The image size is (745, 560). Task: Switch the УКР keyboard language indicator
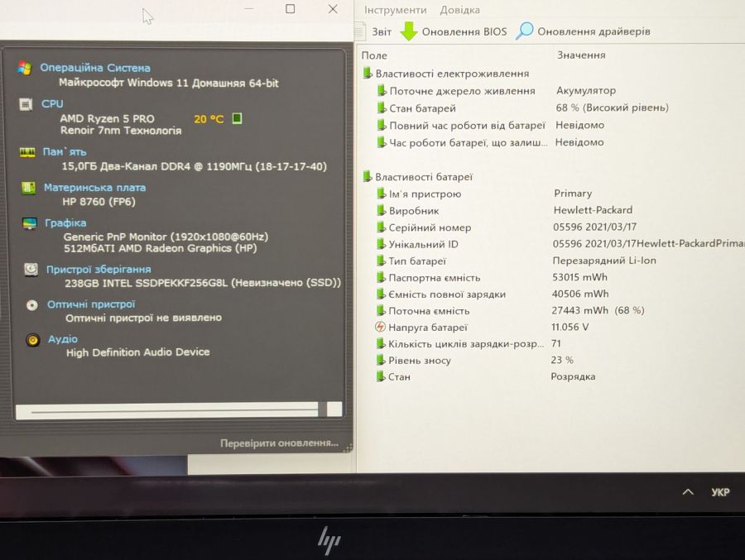pyautogui.click(x=720, y=492)
